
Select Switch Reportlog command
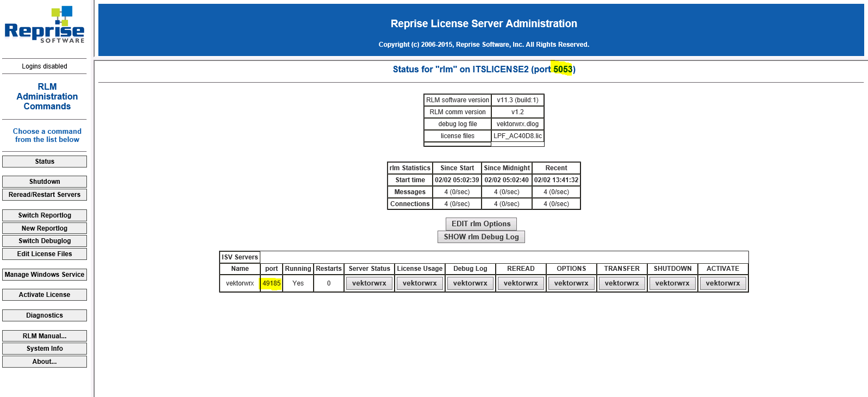(x=45, y=215)
